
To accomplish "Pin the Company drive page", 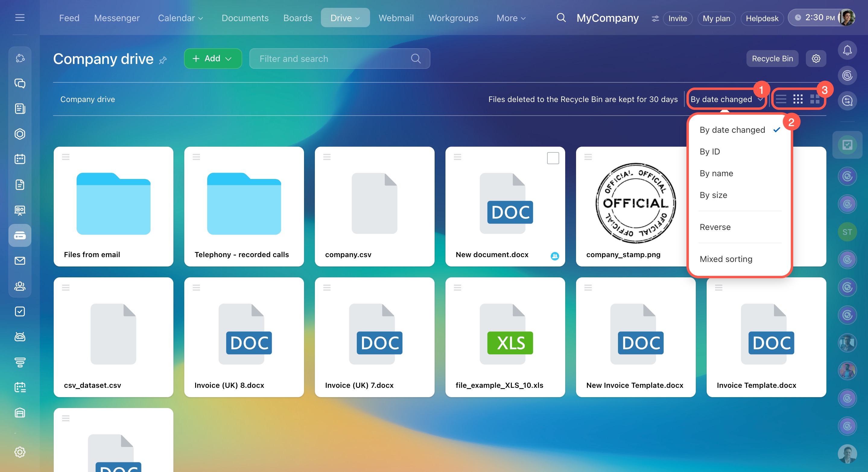I will pyautogui.click(x=163, y=60).
